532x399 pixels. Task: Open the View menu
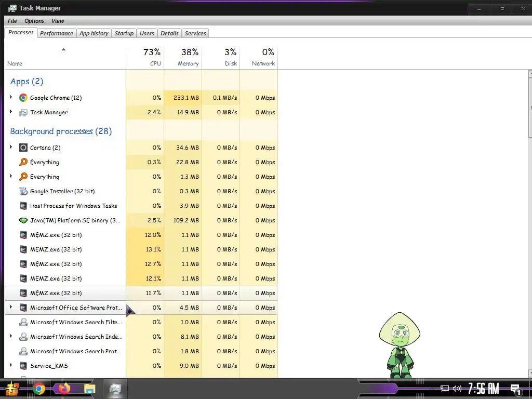pyautogui.click(x=58, y=21)
